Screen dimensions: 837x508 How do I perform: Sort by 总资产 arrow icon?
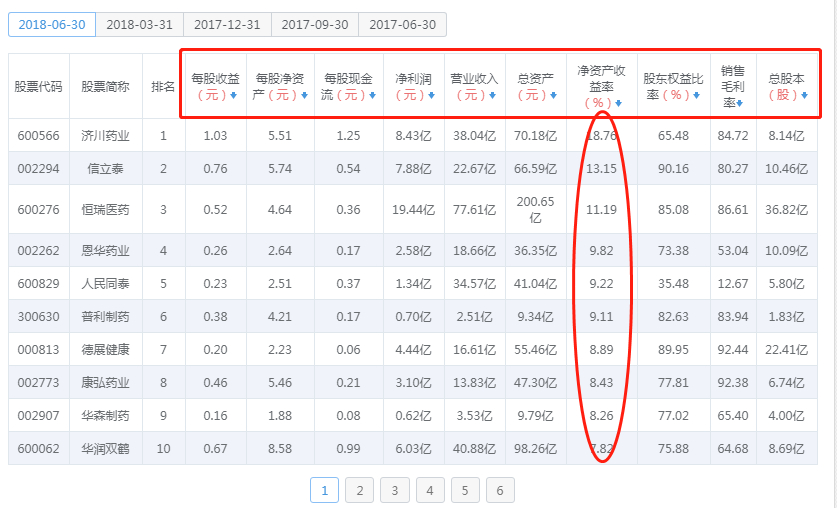(x=555, y=96)
